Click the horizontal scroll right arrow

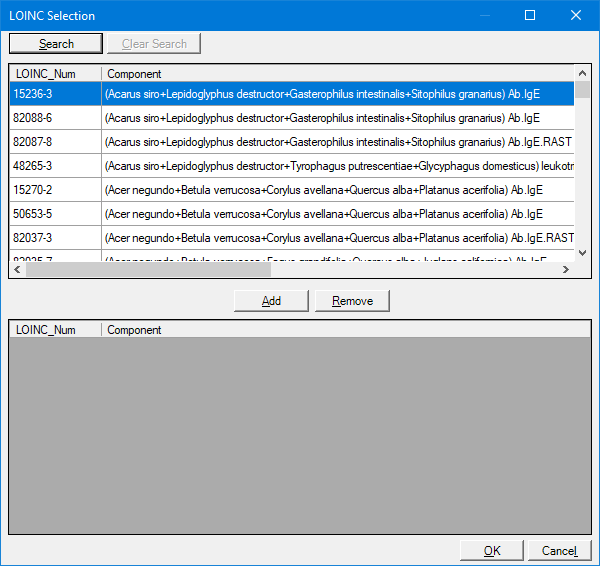[566, 270]
